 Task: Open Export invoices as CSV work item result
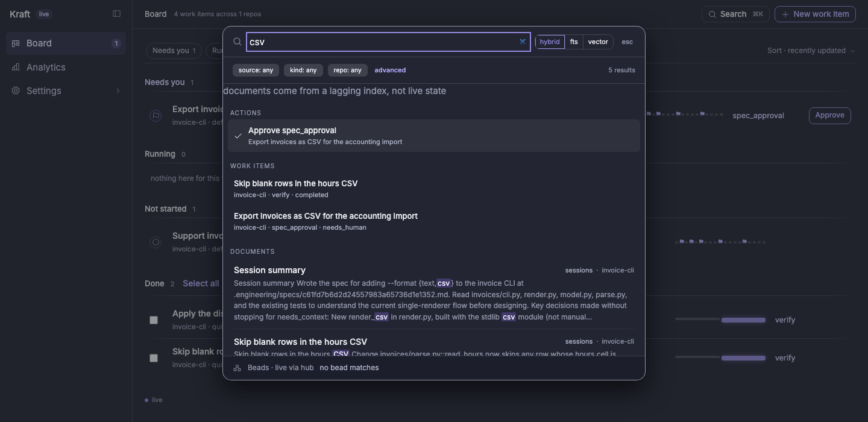434,221
